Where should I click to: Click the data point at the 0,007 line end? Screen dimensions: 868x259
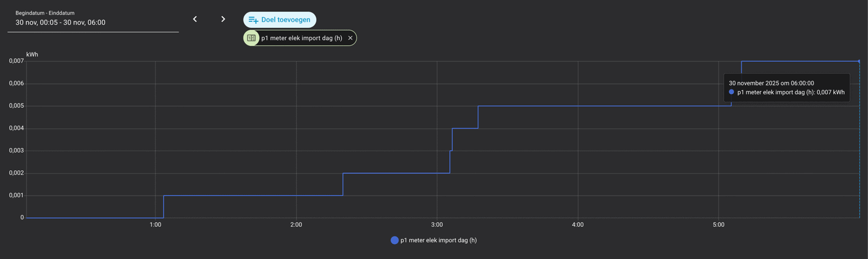tap(859, 61)
